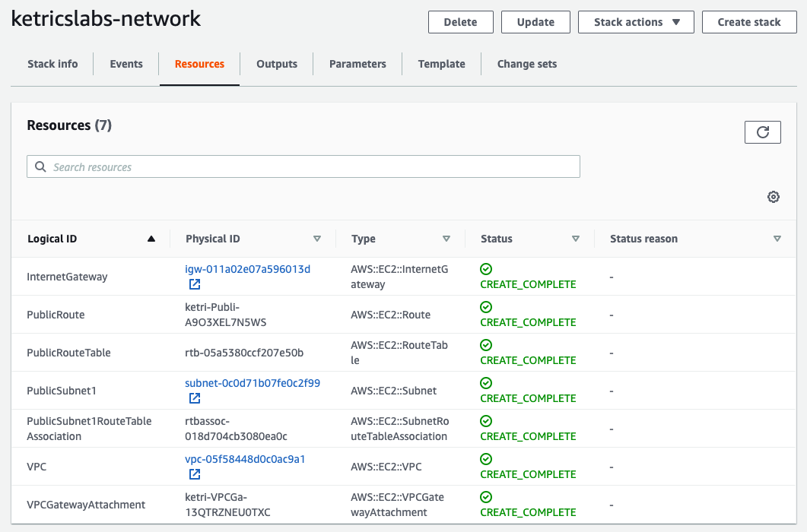Open the Status column filter dropdown
This screenshot has width=807, height=532.
click(x=576, y=238)
